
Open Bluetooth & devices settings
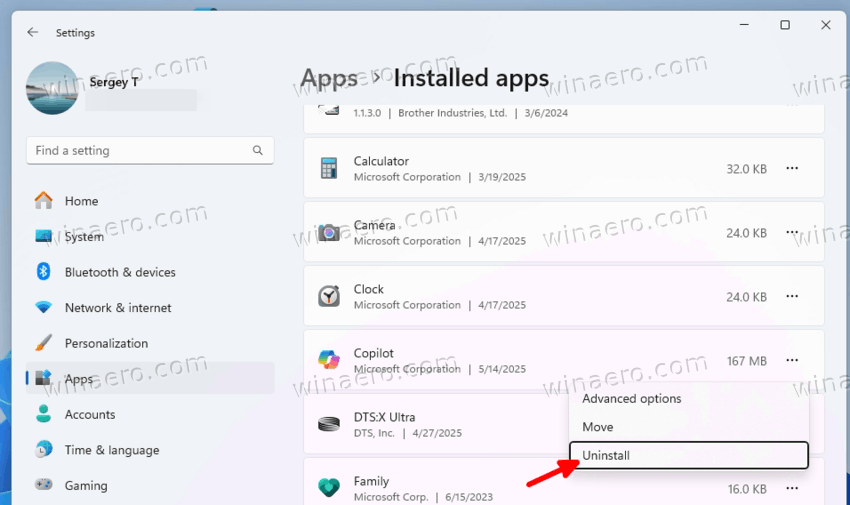150,272
